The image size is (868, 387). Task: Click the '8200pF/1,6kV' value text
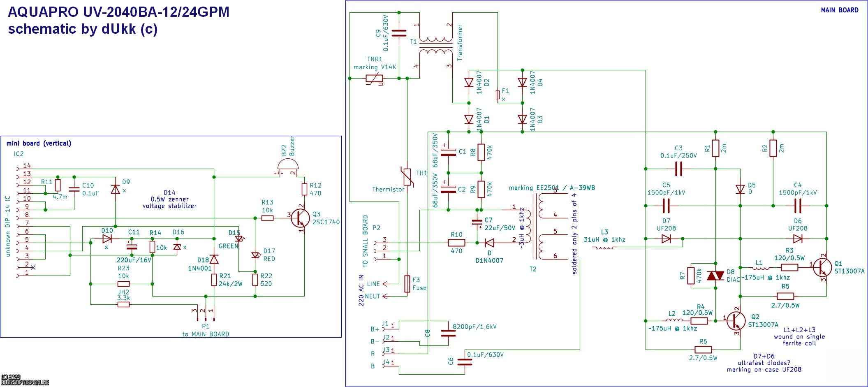point(475,327)
